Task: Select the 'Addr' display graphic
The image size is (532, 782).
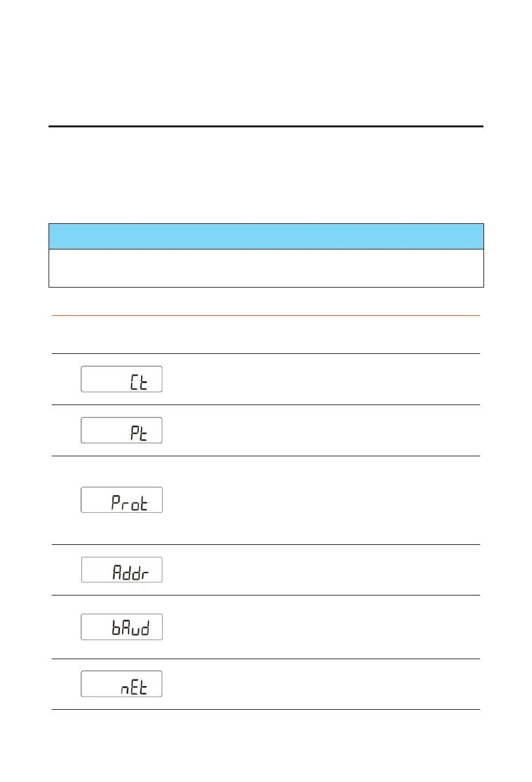Action: point(121,569)
